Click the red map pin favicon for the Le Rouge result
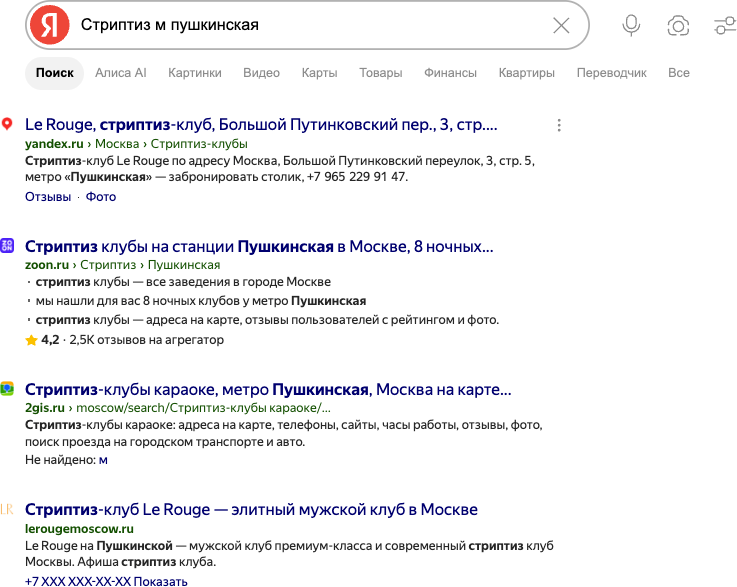The image size is (737, 587). [x=7, y=124]
